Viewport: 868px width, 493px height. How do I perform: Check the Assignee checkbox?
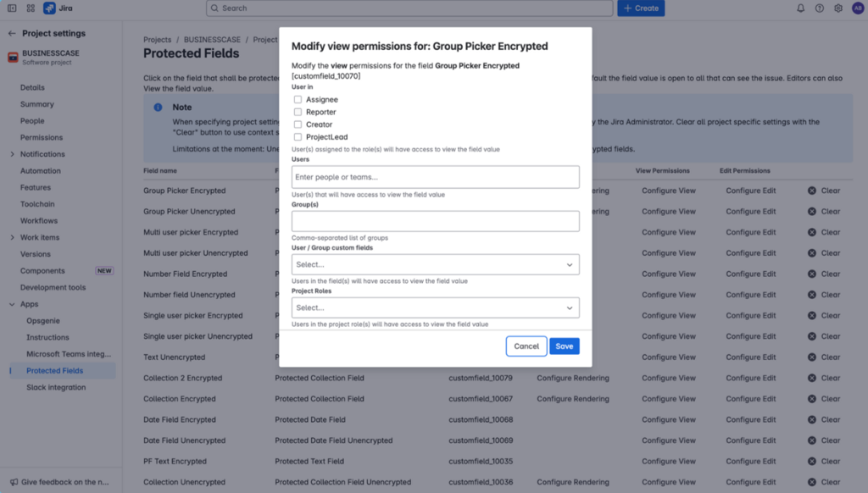298,100
